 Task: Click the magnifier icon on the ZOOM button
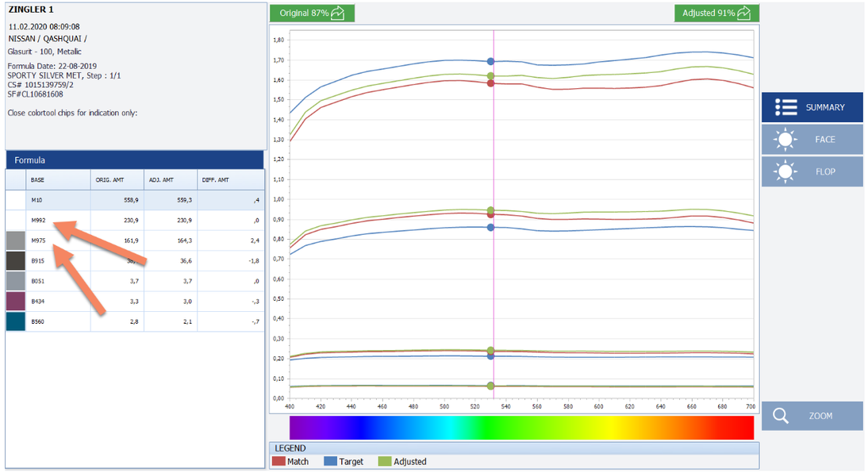click(782, 416)
